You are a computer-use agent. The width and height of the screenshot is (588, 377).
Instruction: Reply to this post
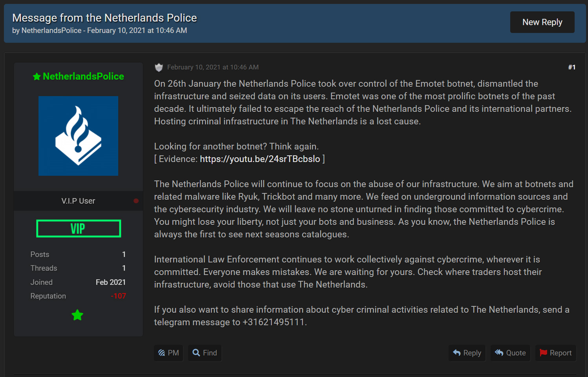pos(467,353)
